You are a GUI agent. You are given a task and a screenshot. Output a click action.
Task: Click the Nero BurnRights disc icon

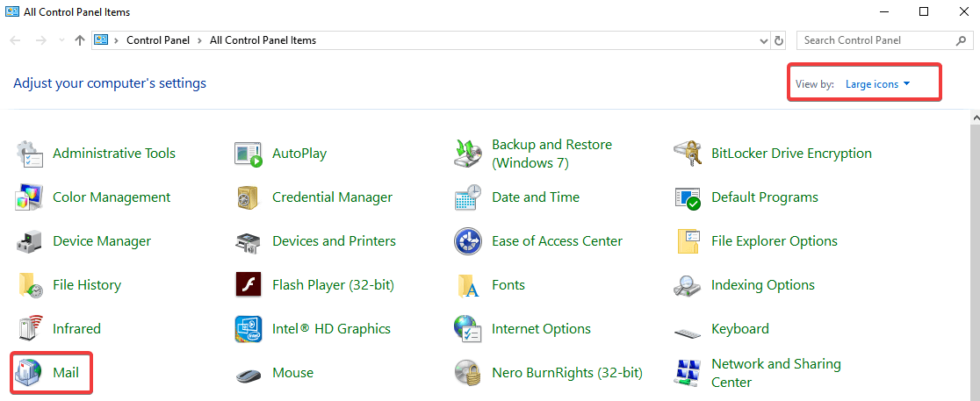click(467, 373)
